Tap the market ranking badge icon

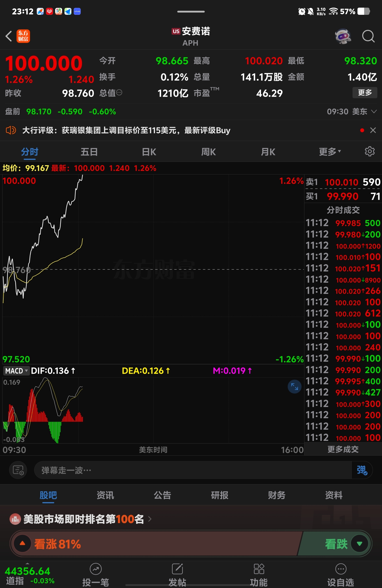15,519
